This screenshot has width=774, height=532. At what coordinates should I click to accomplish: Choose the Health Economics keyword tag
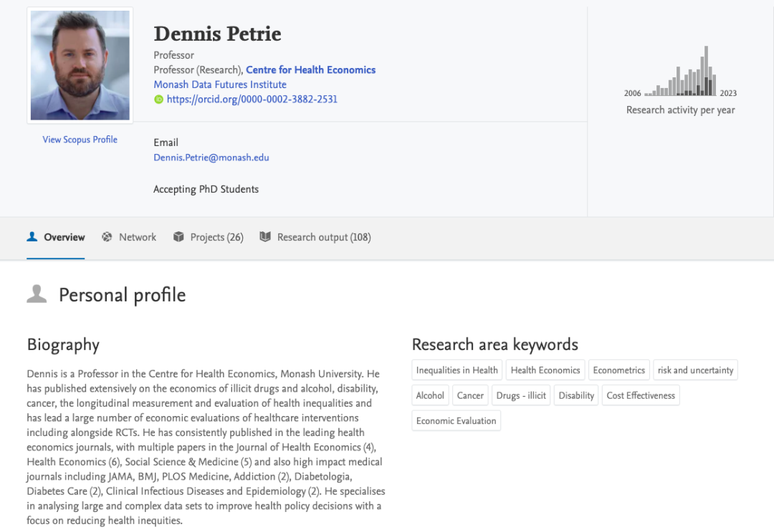coord(545,370)
